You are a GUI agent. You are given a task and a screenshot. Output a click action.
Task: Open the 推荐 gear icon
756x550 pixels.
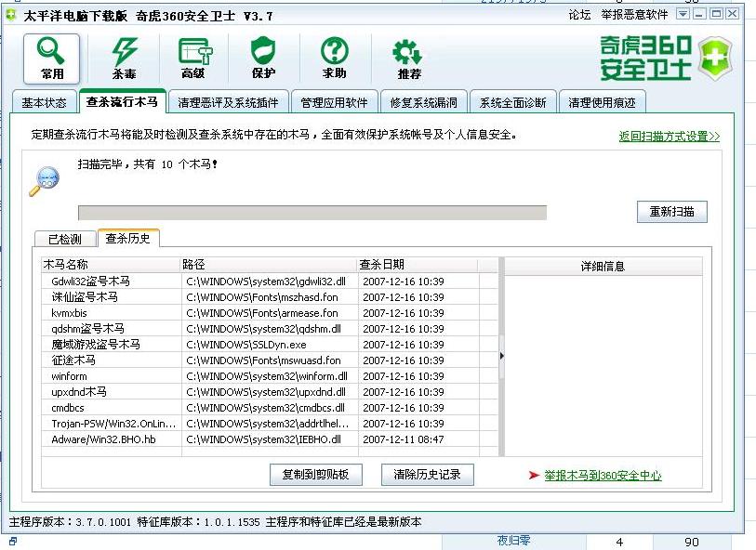[x=407, y=58]
